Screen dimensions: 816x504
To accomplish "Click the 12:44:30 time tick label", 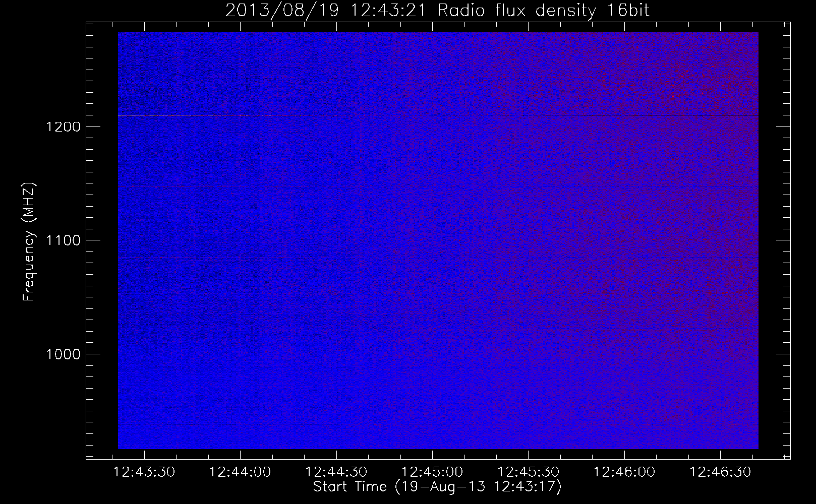I will [x=336, y=472].
